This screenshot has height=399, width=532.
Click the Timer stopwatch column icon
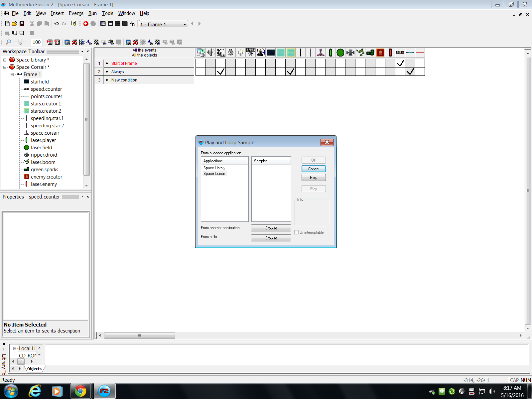[x=231, y=53]
